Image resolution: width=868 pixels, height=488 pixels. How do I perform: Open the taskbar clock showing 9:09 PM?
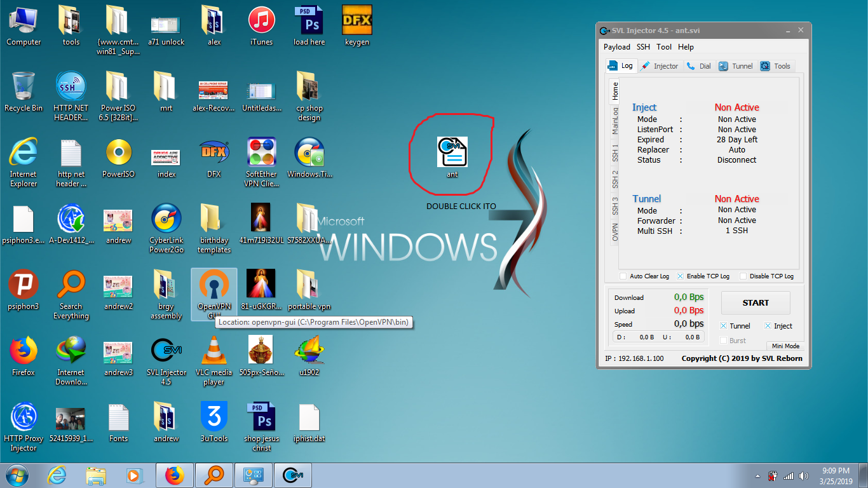pos(836,476)
